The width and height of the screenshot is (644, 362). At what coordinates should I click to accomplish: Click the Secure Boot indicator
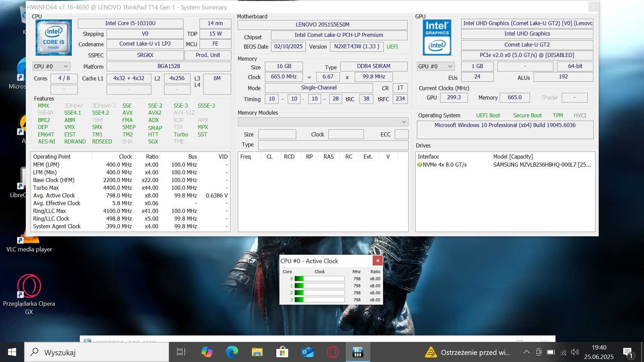(x=527, y=115)
